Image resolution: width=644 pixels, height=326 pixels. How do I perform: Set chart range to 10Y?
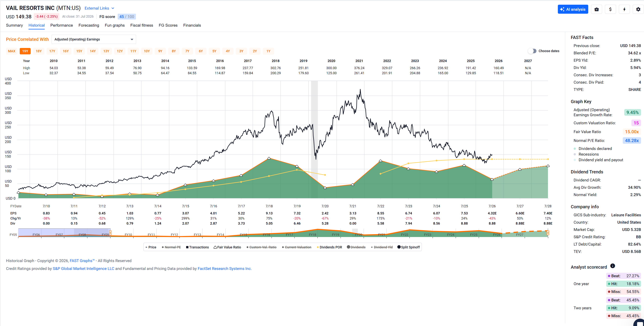pos(146,51)
